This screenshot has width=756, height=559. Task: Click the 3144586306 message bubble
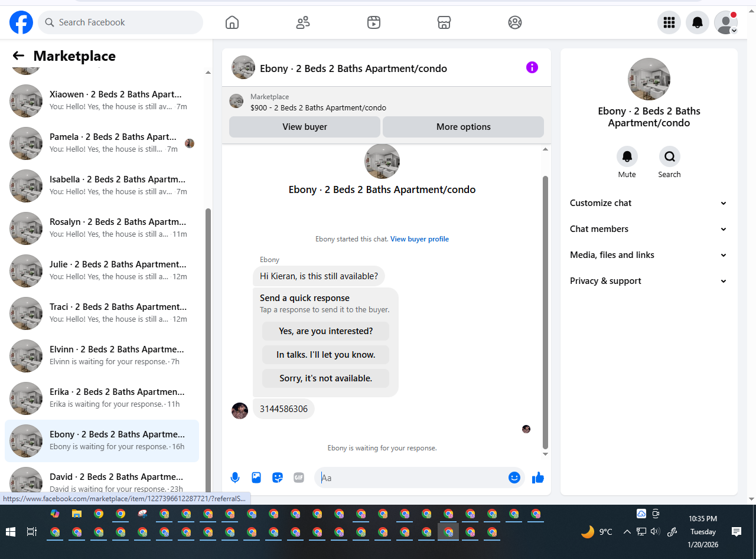click(283, 409)
